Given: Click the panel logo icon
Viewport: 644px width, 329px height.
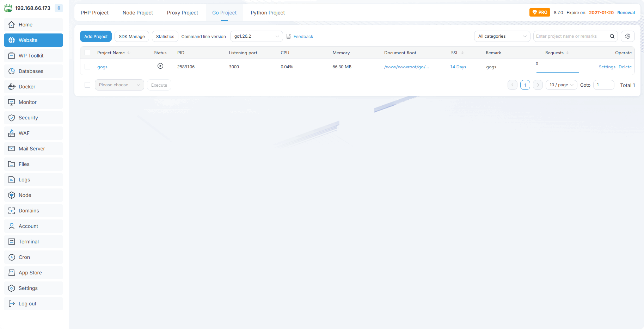Looking at the screenshot, I should pyautogui.click(x=8, y=8).
